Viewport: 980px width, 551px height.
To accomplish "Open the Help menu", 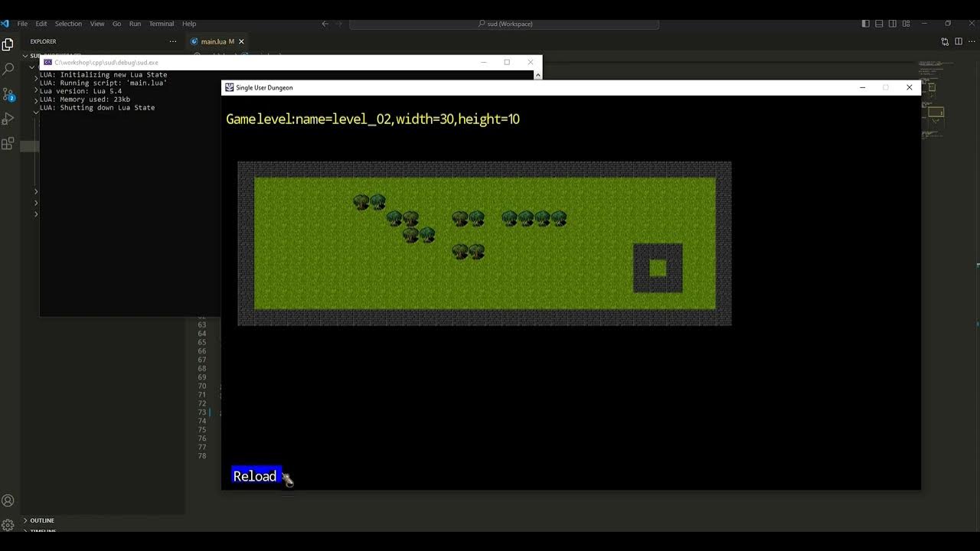I will tap(189, 24).
